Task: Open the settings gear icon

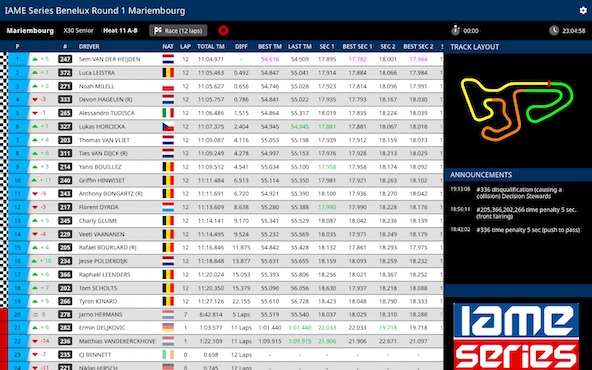Action: (583, 10)
